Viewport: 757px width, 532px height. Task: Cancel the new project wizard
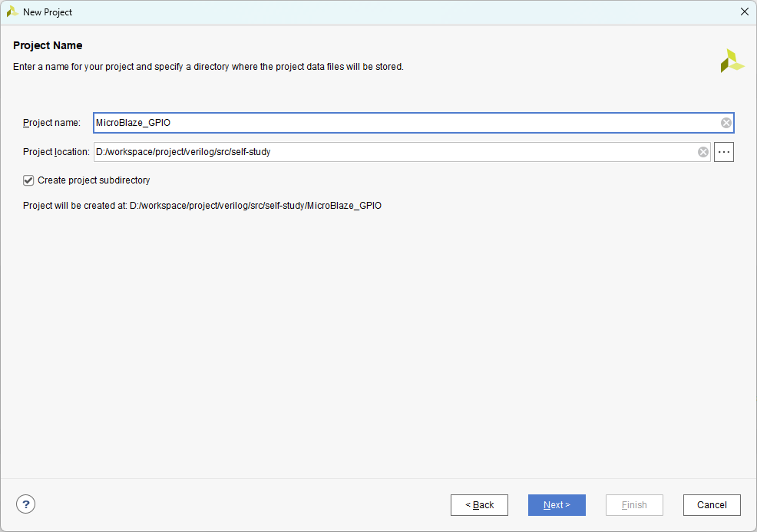712,505
